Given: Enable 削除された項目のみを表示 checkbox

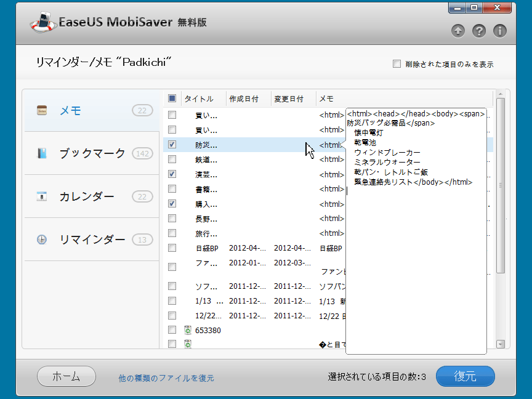Looking at the screenshot, I should click(x=397, y=64).
